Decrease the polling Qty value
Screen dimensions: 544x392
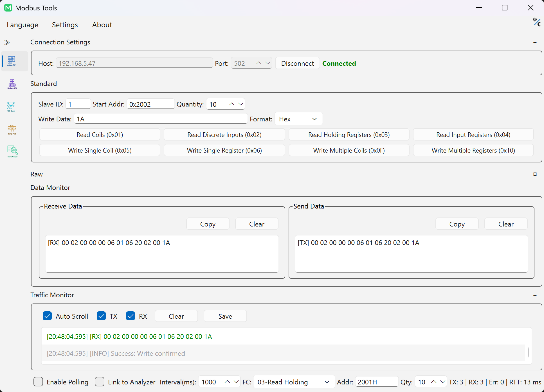coord(442,382)
